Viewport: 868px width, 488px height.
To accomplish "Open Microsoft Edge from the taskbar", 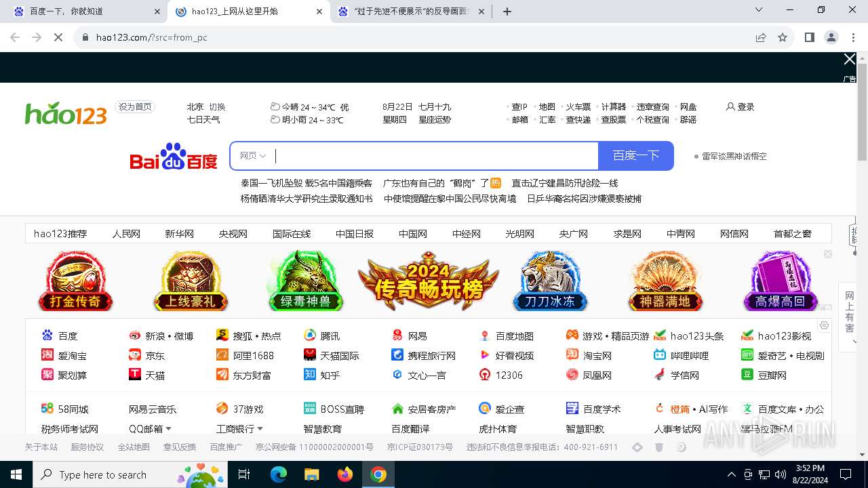I will [x=279, y=474].
